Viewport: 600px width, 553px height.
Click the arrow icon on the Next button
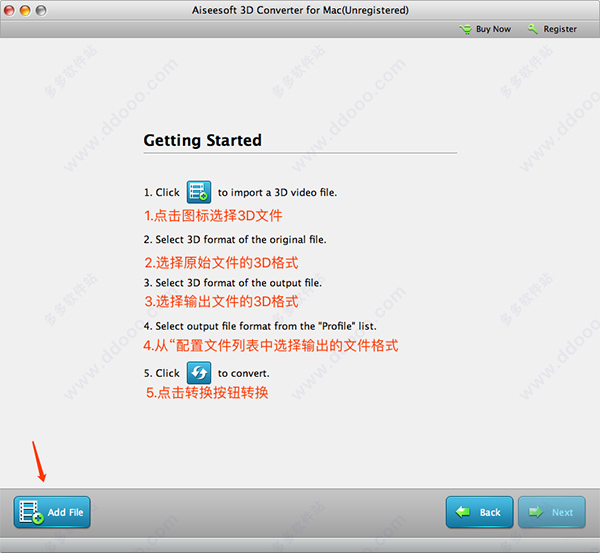[535, 512]
